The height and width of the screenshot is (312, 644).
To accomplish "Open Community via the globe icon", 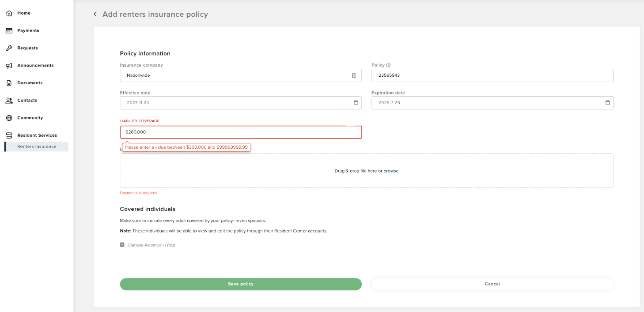I will pos(9,117).
